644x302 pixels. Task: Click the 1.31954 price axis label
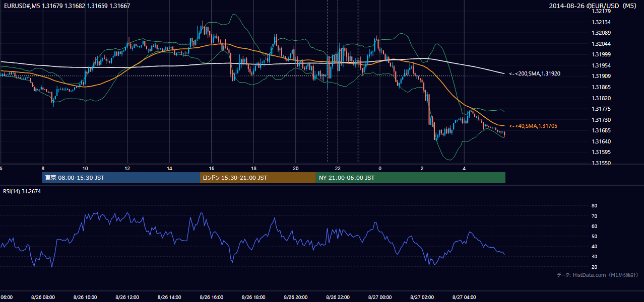(x=601, y=65)
